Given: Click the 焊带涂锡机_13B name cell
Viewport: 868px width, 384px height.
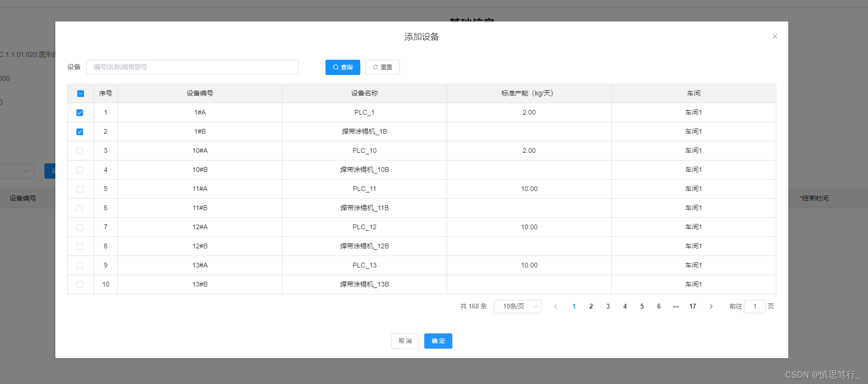Looking at the screenshot, I should pos(365,285).
